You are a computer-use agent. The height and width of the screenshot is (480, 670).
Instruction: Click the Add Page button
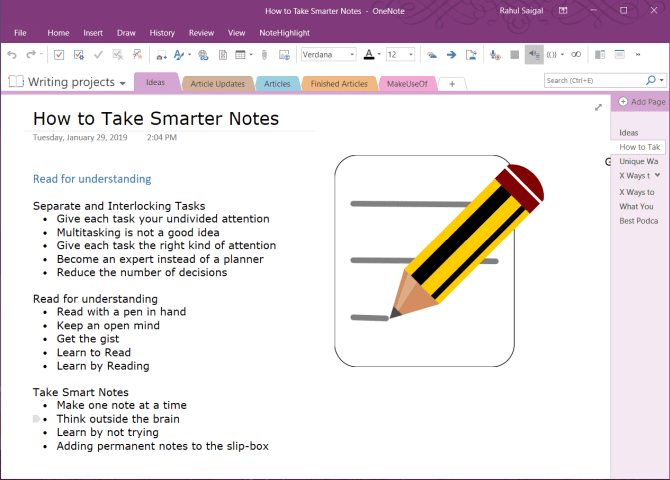pos(641,102)
